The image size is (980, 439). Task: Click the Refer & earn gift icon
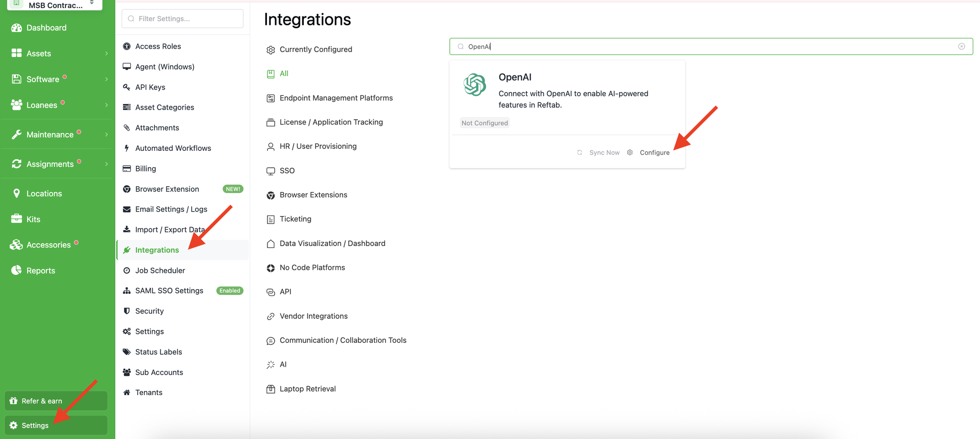(13, 401)
